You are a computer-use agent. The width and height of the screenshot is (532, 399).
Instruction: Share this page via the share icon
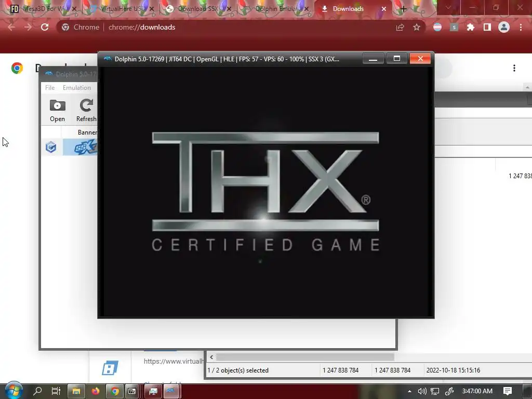click(400, 27)
